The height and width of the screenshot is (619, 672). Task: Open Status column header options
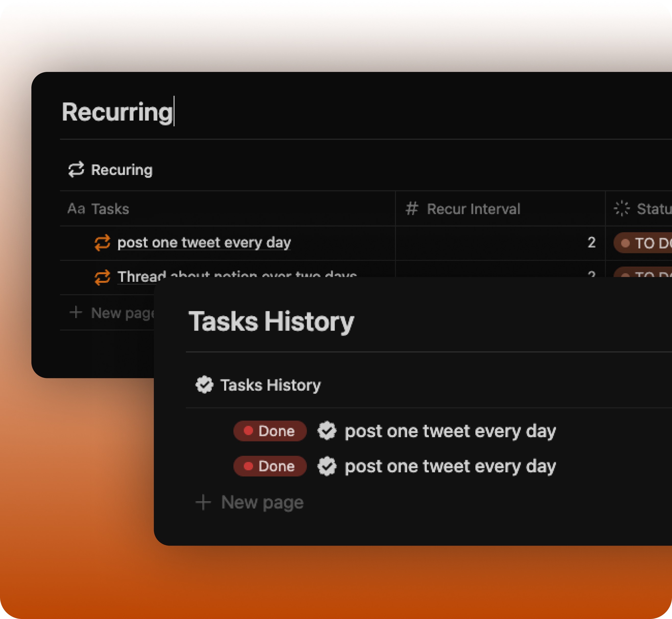pyautogui.click(x=653, y=209)
